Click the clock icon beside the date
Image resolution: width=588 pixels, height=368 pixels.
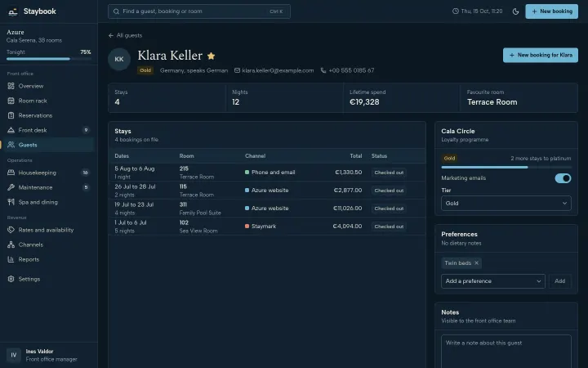(x=455, y=11)
